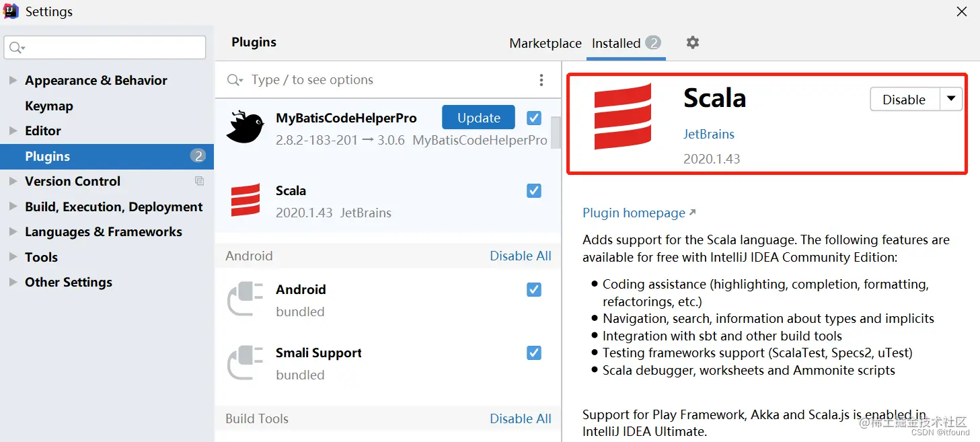Click the Version Control project-level copy icon
The height and width of the screenshot is (442, 980).
coord(199,181)
